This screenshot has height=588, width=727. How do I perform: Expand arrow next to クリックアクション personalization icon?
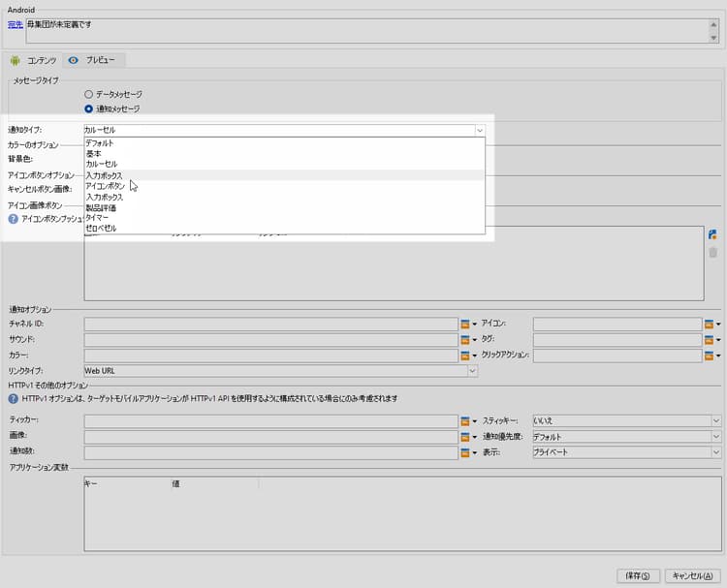tap(718, 356)
